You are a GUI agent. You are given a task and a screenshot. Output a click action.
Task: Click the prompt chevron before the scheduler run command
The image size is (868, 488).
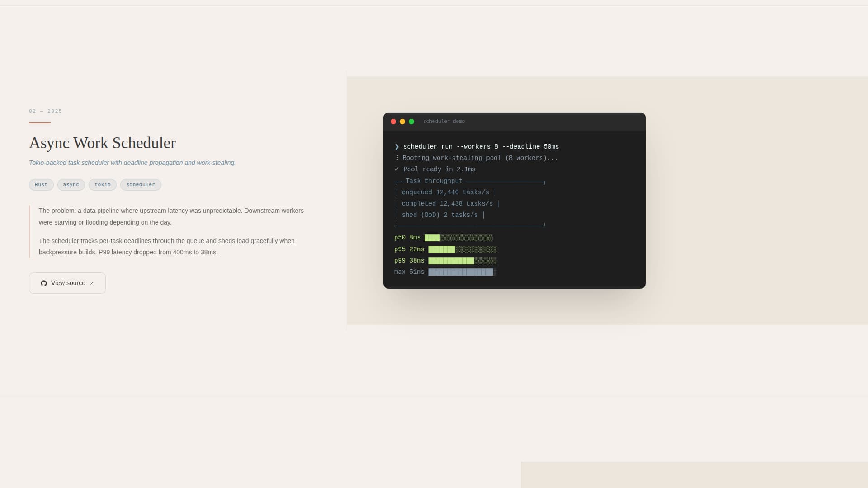(x=396, y=146)
